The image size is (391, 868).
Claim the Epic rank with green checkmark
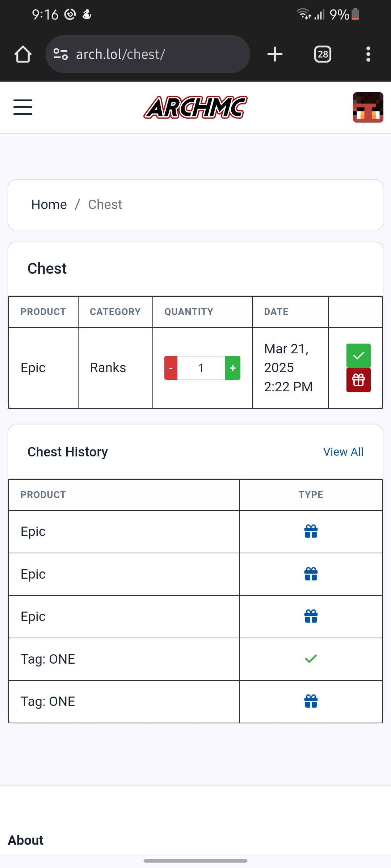click(x=358, y=356)
